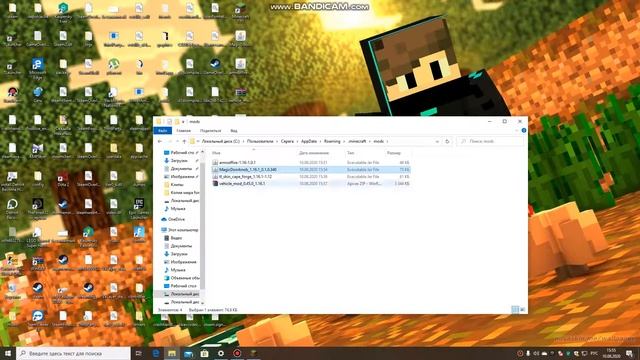640x360 pixels.
Task: Open Mail app on taskbar
Action: 188,353
